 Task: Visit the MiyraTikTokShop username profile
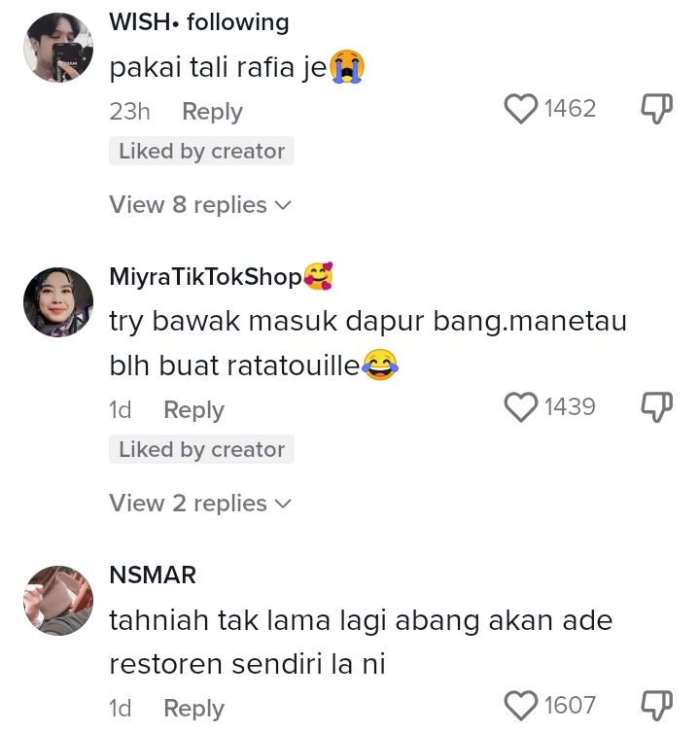pyautogui.click(x=205, y=277)
